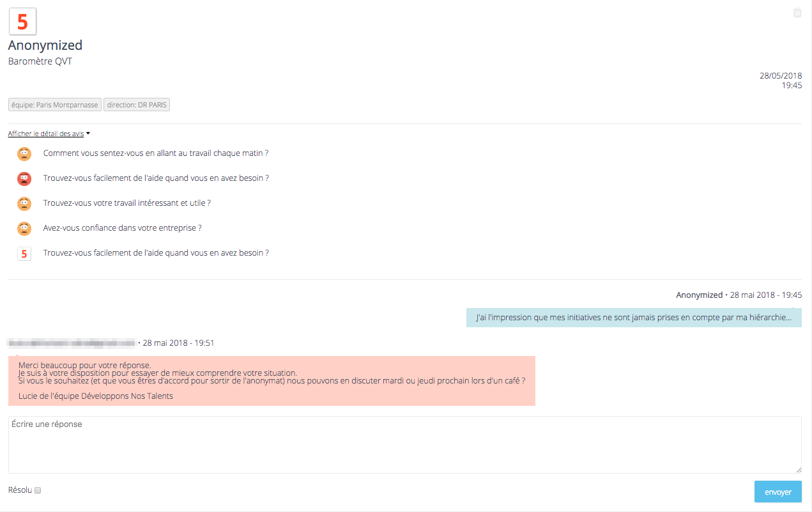Click the trash delete icon
This screenshot has height=512, width=812.
[797, 13]
